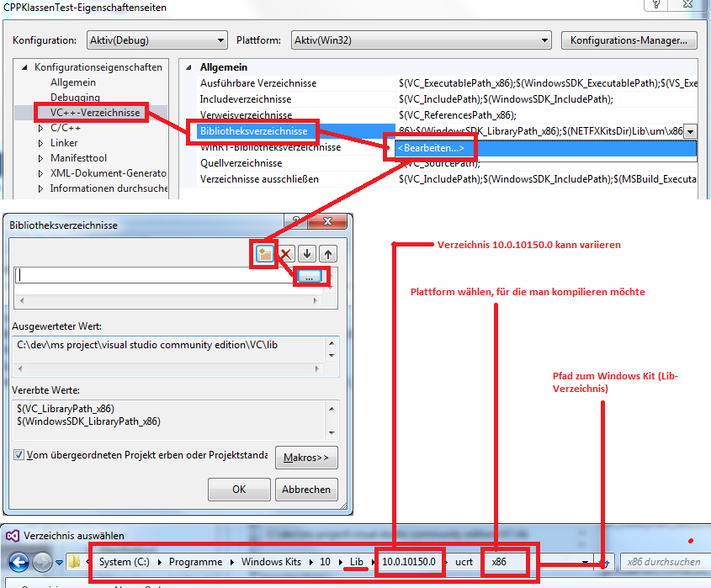
Task: Move entry up with the up arrow icon
Action: click(x=327, y=253)
